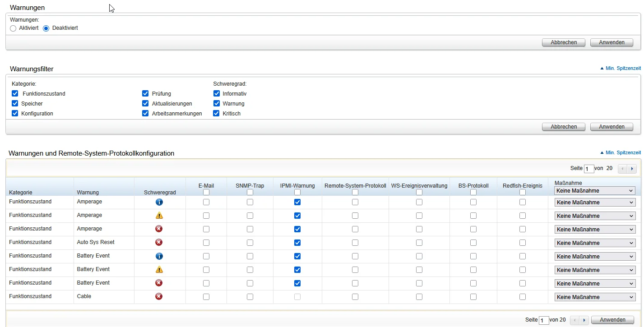This screenshot has height=327, width=644.
Task: Uncheck the Informativ severity filter
Action: (217, 93)
